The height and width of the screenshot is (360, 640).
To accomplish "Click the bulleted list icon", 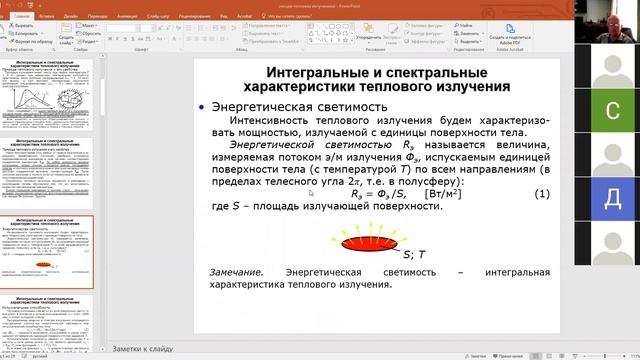I will pyautogui.click(x=189, y=28).
